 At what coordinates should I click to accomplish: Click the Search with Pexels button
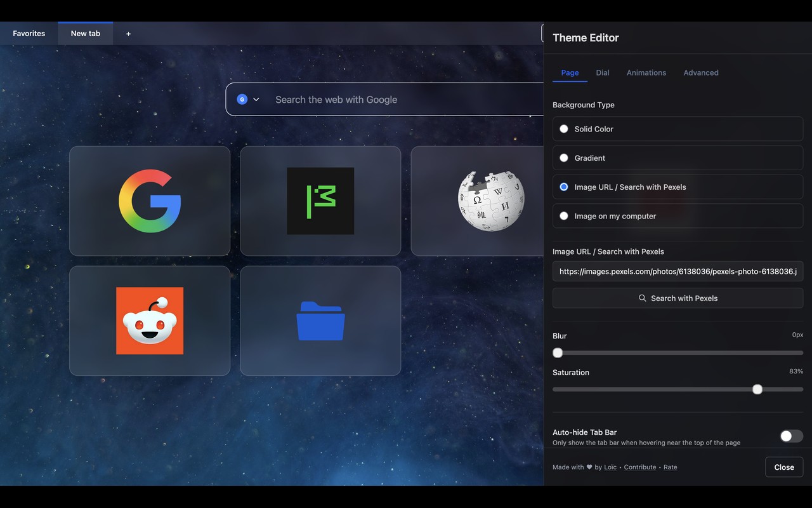[x=678, y=298]
